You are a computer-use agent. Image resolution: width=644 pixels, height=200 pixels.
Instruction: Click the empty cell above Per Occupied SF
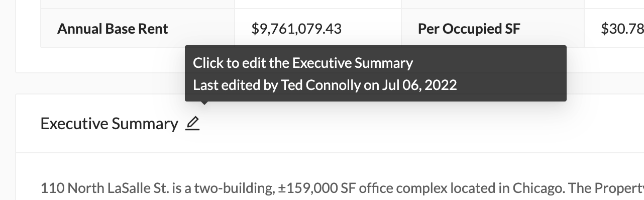(x=493, y=5)
